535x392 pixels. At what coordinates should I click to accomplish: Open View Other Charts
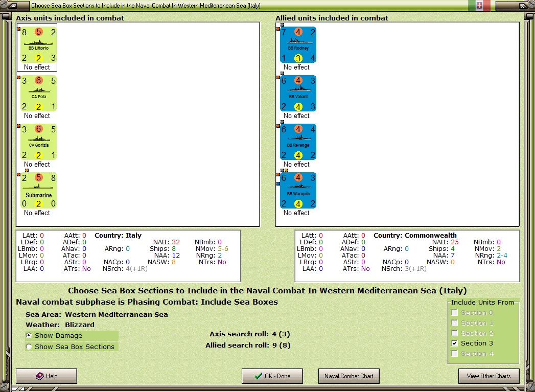(x=489, y=376)
